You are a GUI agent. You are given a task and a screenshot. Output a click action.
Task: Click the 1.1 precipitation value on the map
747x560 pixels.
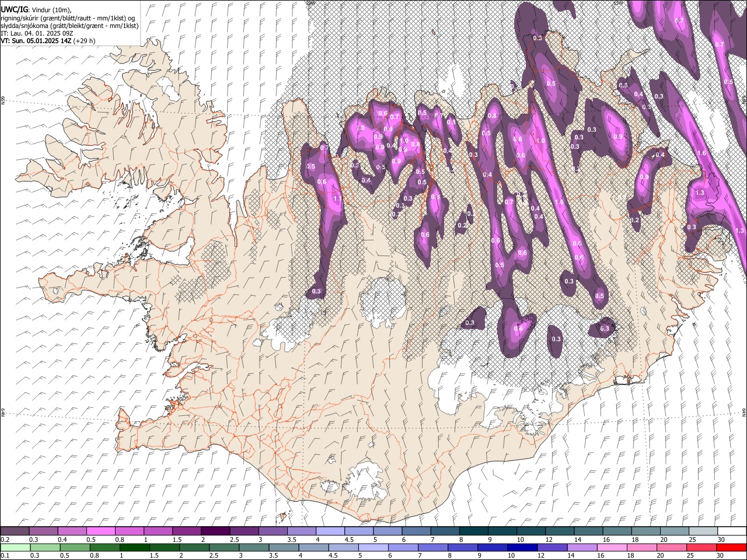[x=337, y=198]
